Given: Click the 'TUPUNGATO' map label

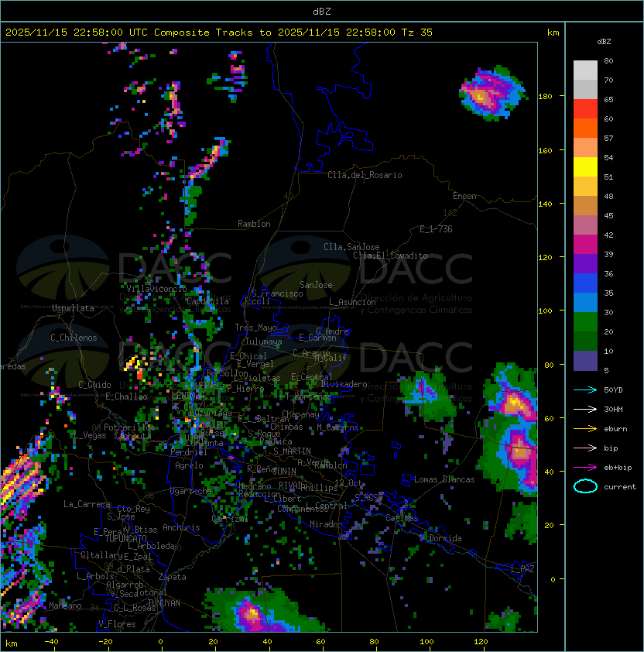Looking at the screenshot, I should pyautogui.click(x=126, y=538).
